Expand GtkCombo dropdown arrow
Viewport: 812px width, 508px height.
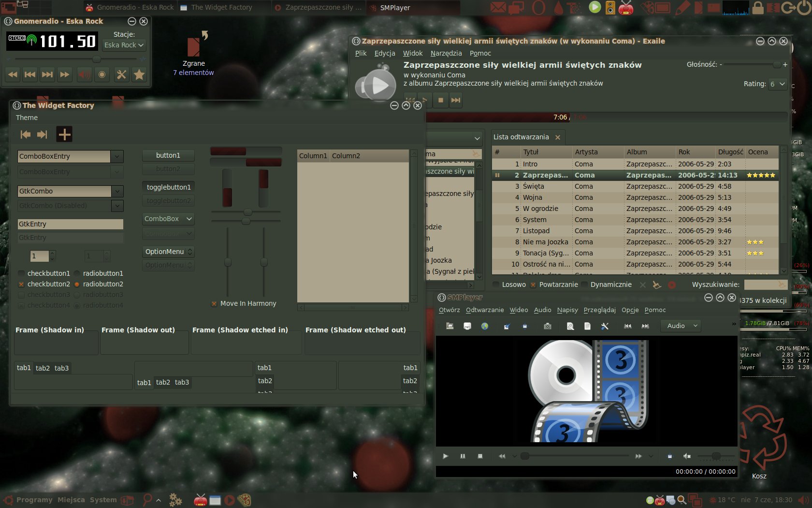117,191
